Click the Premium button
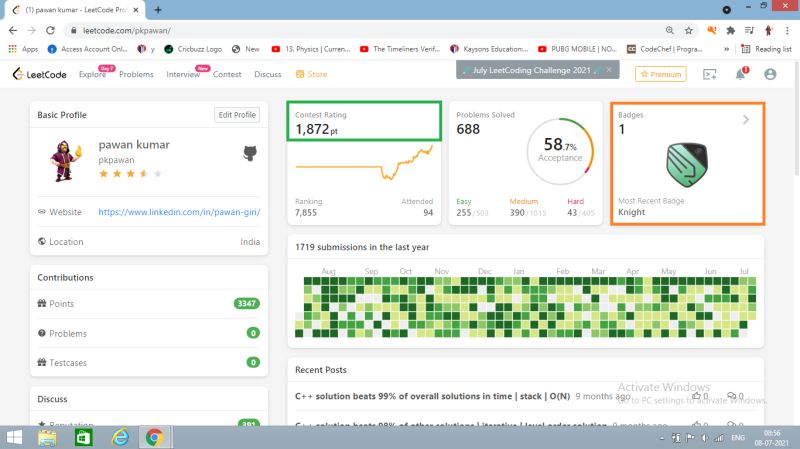The width and height of the screenshot is (800, 449). tap(661, 74)
